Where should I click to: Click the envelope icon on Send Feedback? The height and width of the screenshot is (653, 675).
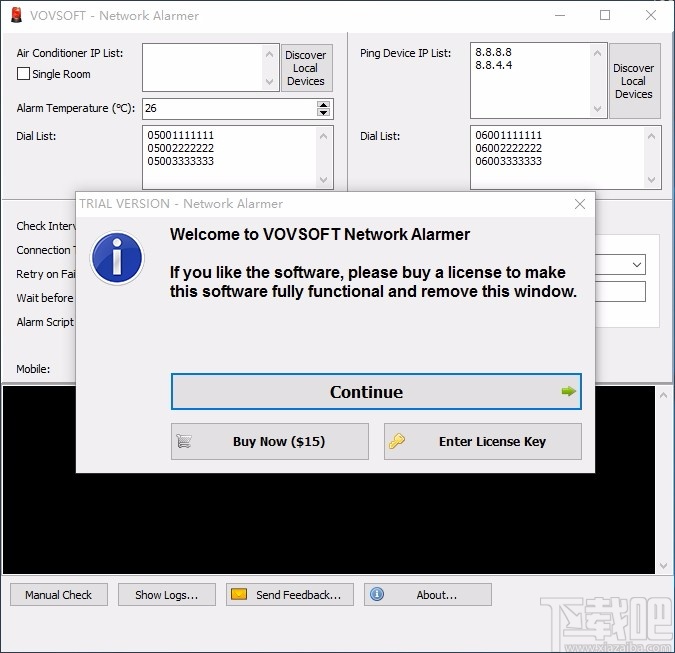[x=239, y=594]
